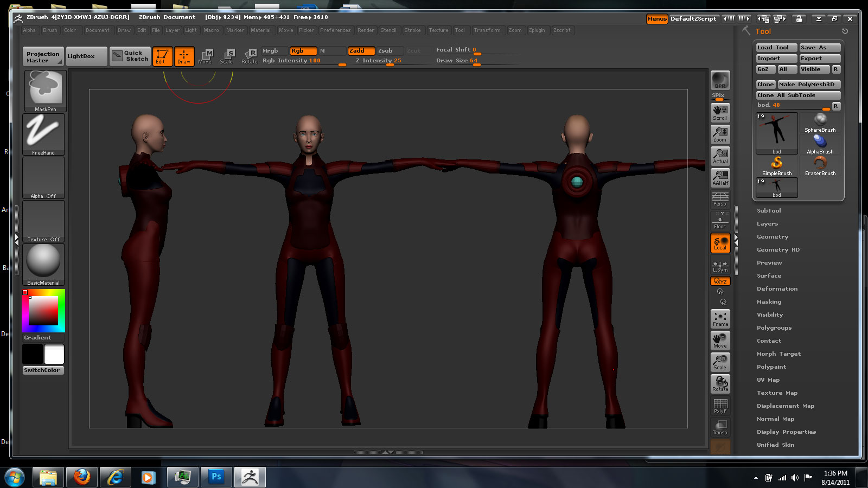Expand the Layers subpalette
Screen dimensions: 868x488
click(x=767, y=223)
